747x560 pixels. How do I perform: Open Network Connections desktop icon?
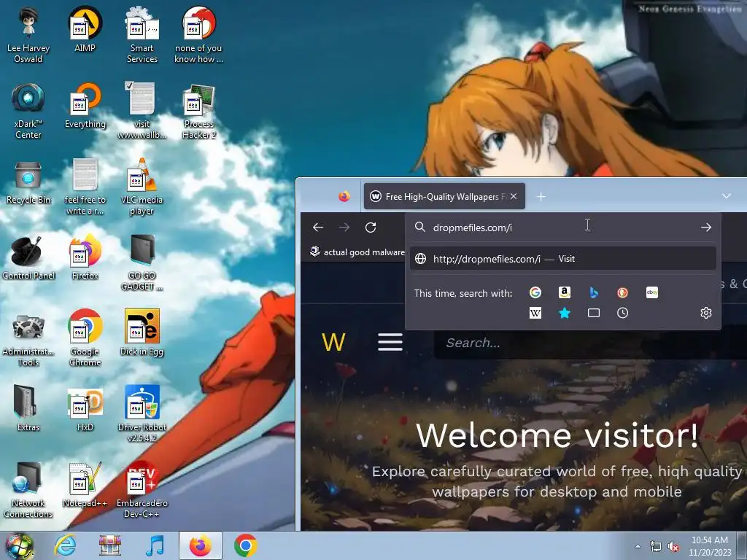pos(28,489)
